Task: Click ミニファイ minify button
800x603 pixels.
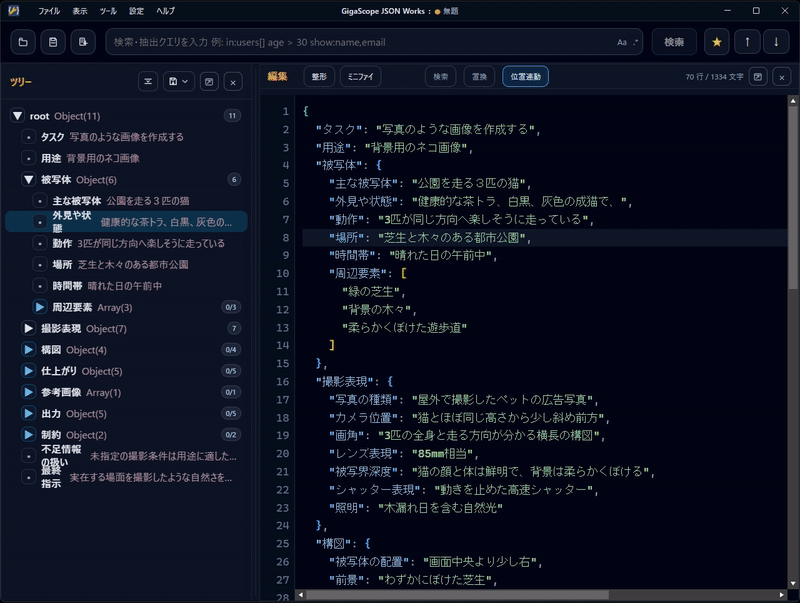Action: click(361, 77)
